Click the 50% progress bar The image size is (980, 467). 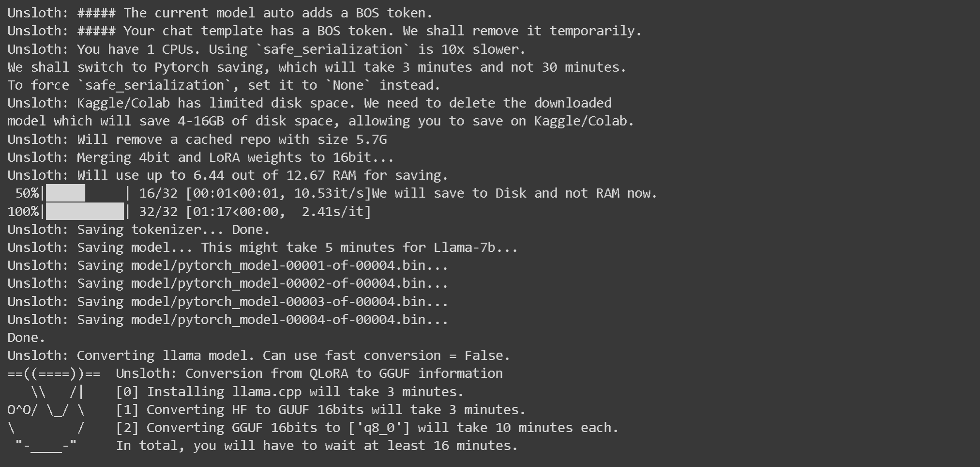[86, 193]
